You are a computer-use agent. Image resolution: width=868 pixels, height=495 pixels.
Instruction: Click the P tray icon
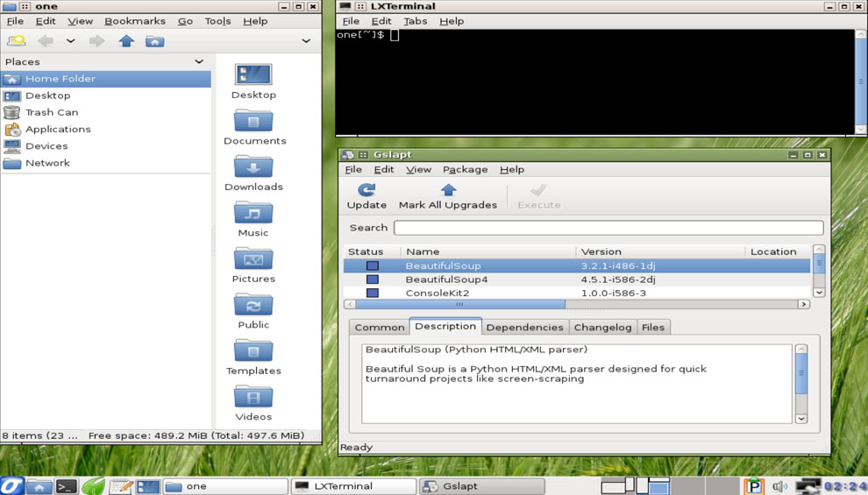point(753,486)
